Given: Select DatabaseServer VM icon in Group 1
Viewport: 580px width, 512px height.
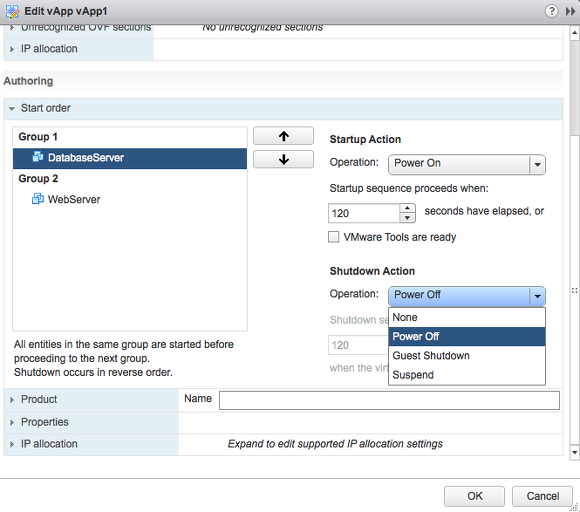Looking at the screenshot, I should click(37, 157).
